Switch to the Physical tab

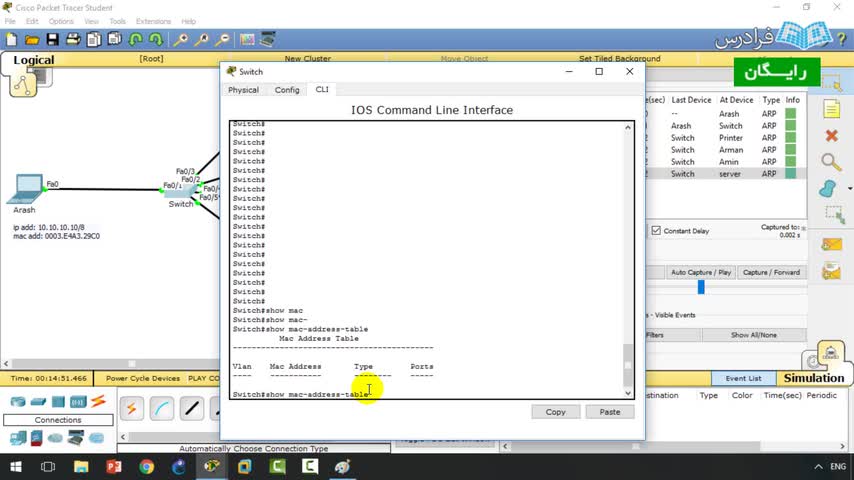point(243,90)
